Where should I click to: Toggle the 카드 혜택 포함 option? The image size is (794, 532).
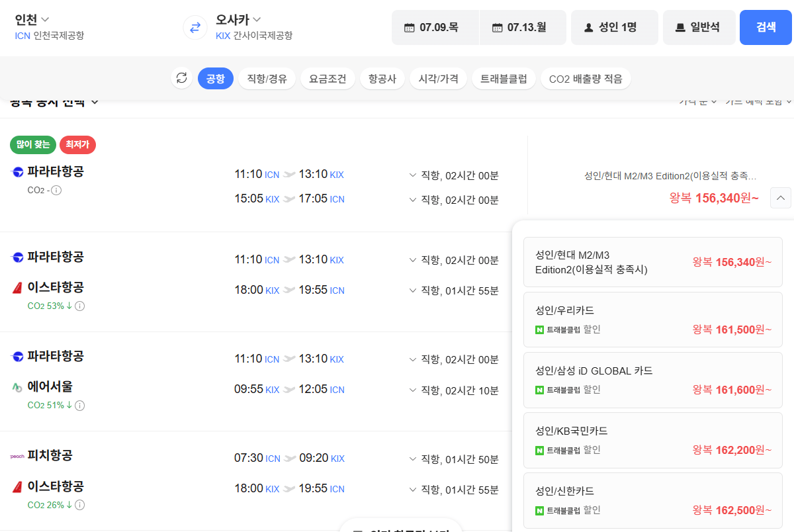click(x=758, y=101)
